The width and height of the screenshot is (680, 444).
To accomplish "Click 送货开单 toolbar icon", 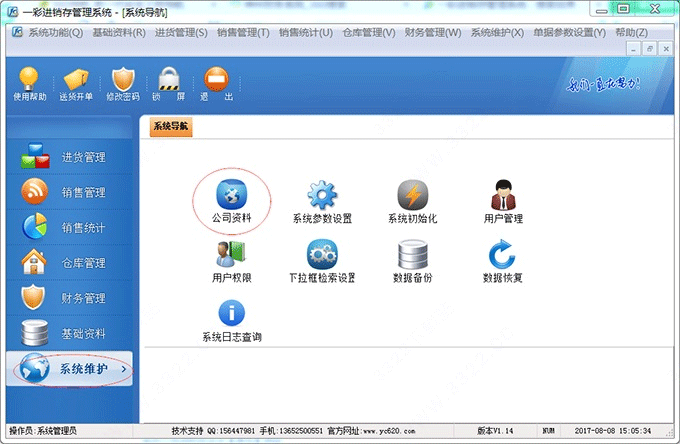I will (76, 80).
